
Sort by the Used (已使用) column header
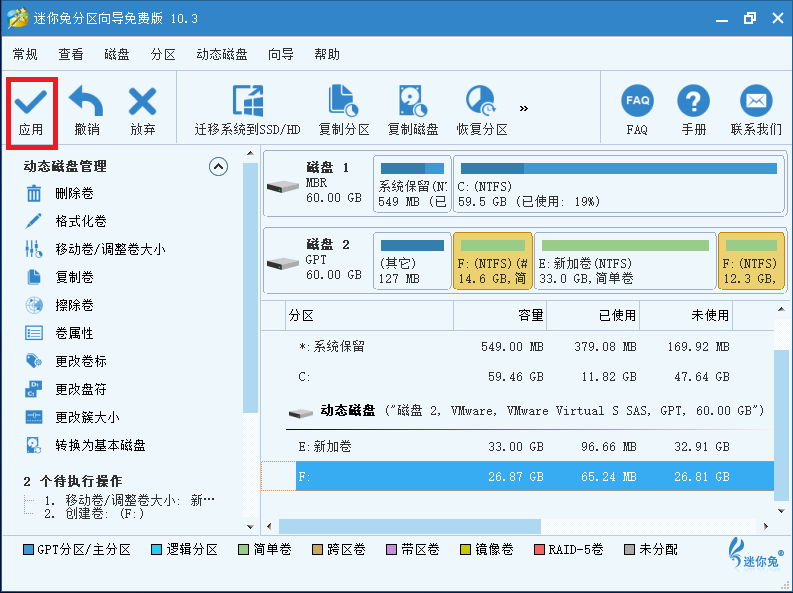pyautogui.click(x=593, y=315)
